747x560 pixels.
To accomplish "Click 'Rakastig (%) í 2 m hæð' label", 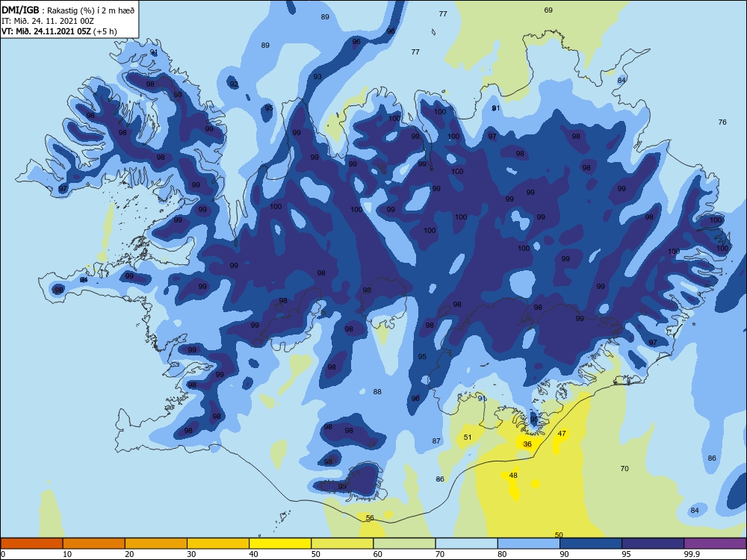I will click(90, 10).
